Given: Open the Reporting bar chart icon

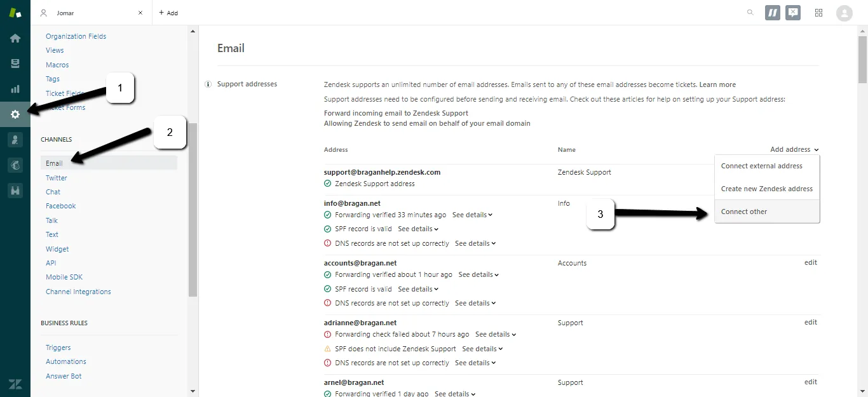Looking at the screenshot, I should 15,89.
